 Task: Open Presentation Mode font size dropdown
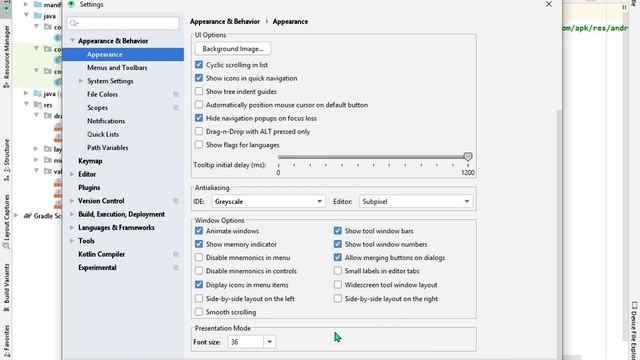coord(269,342)
